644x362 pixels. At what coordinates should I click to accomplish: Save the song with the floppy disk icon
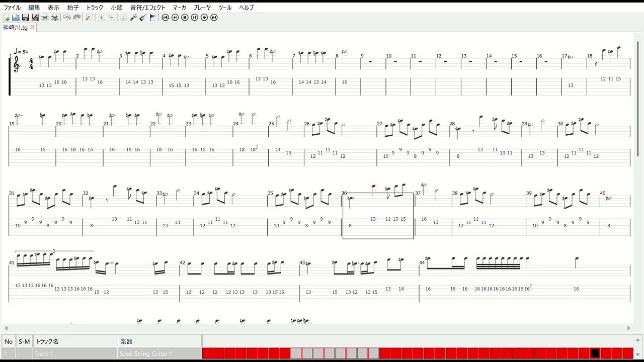coord(25,18)
